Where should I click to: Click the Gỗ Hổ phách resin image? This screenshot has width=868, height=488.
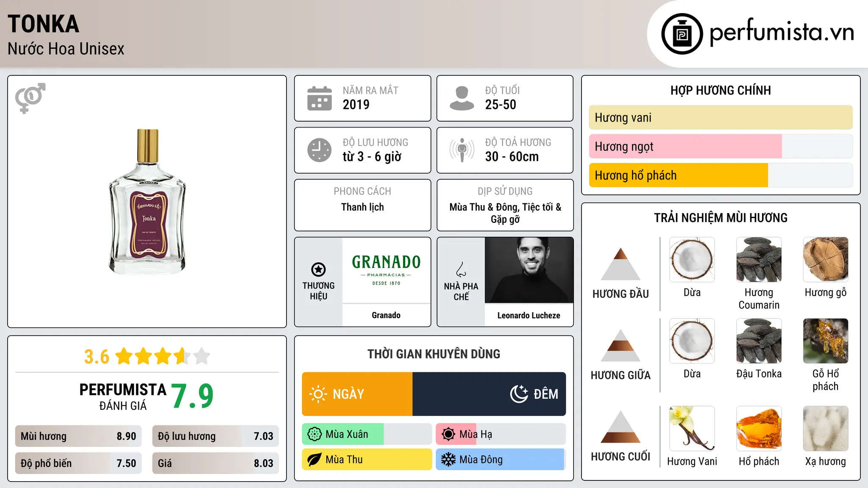[826, 341]
